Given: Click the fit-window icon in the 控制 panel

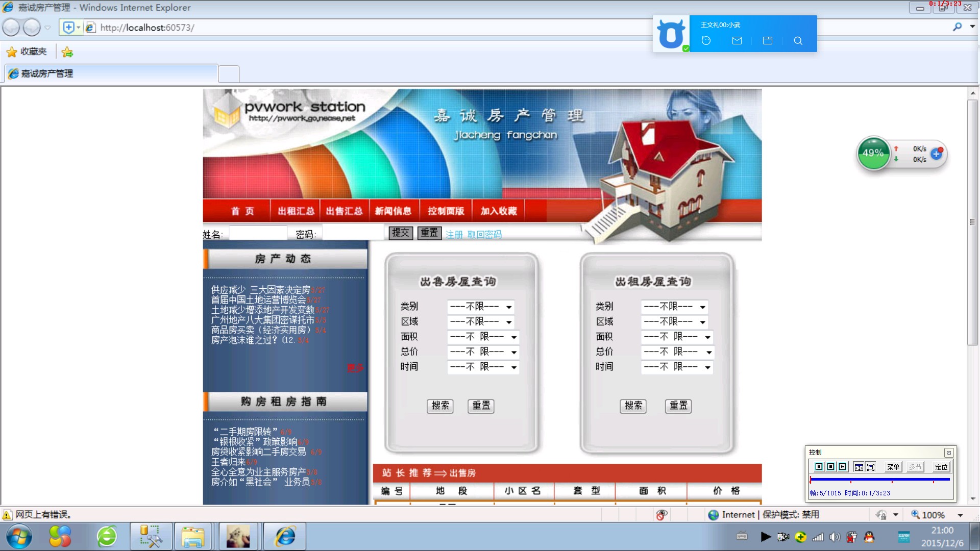Looking at the screenshot, I should click(x=859, y=467).
